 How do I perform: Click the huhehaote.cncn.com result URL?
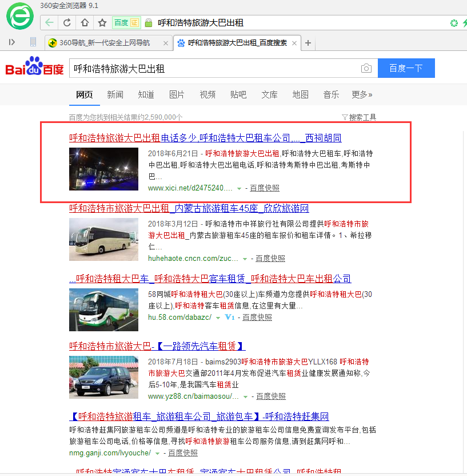point(193,259)
